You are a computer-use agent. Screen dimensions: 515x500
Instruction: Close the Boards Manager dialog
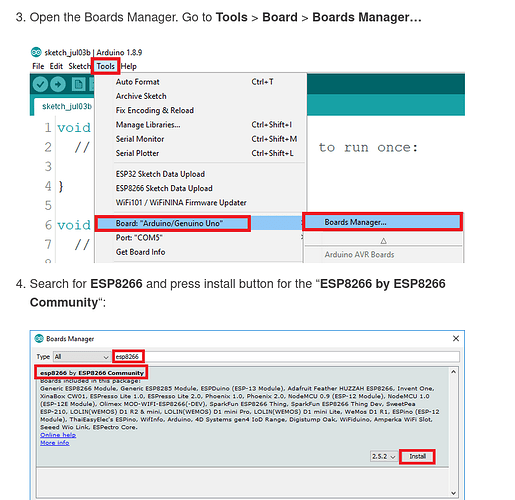click(456, 338)
